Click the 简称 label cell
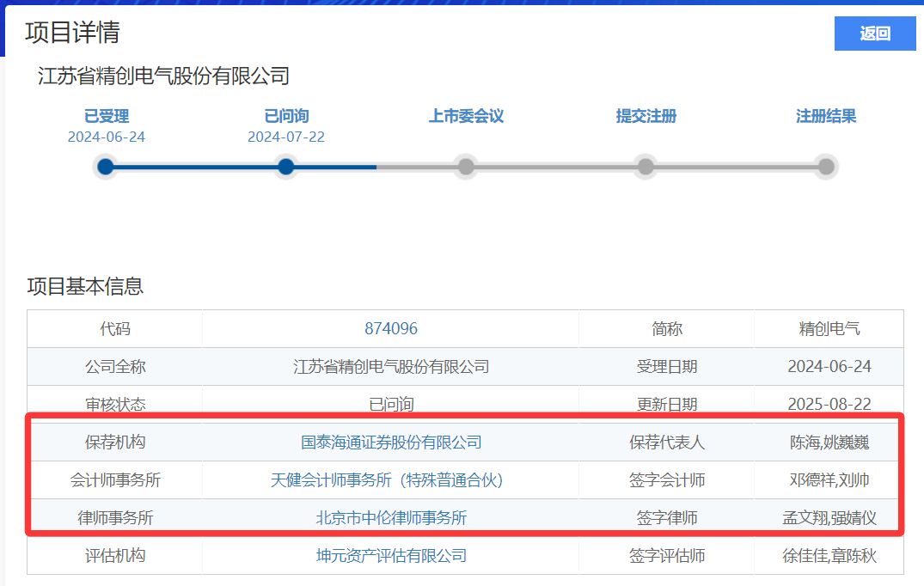The width and height of the screenshot is (924, 586). point(666,328)
